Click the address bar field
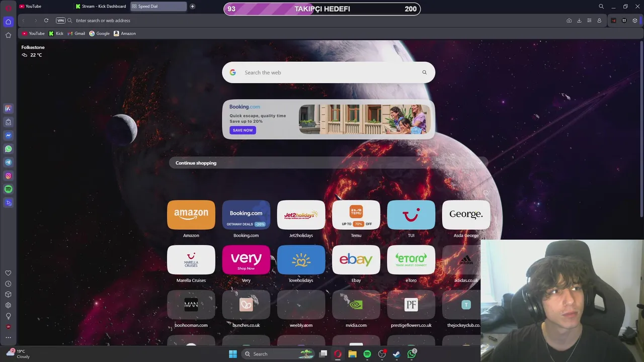The width and height of the screenshot is (644, 362). pyautogui.click(x=314, y=21)
